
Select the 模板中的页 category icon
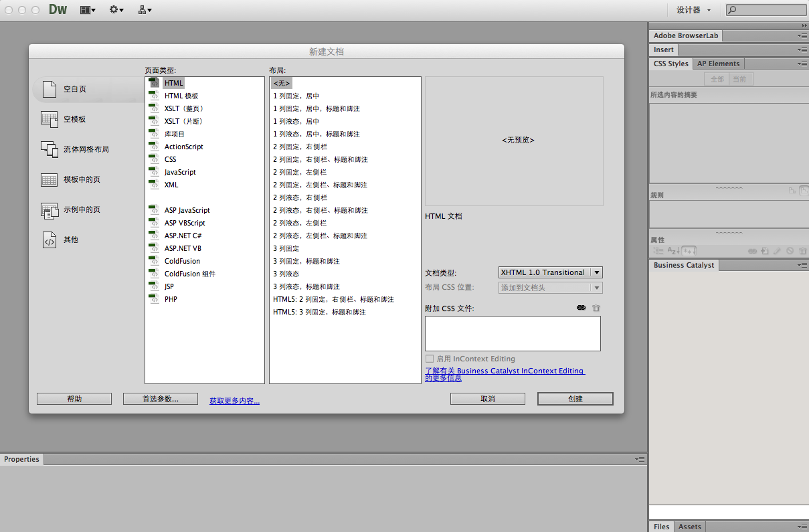pyautogui.click(x=50, y=179)
